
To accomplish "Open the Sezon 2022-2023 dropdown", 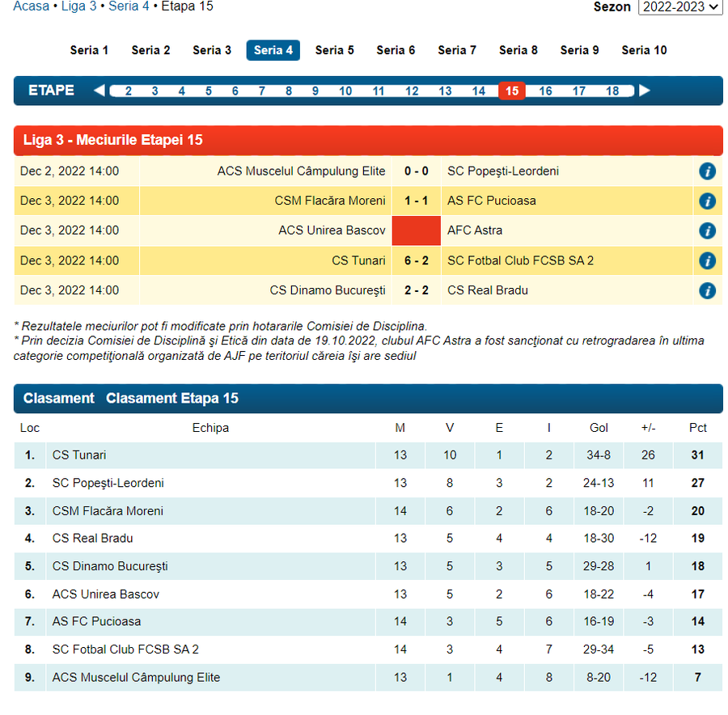I will click(680, 7).
